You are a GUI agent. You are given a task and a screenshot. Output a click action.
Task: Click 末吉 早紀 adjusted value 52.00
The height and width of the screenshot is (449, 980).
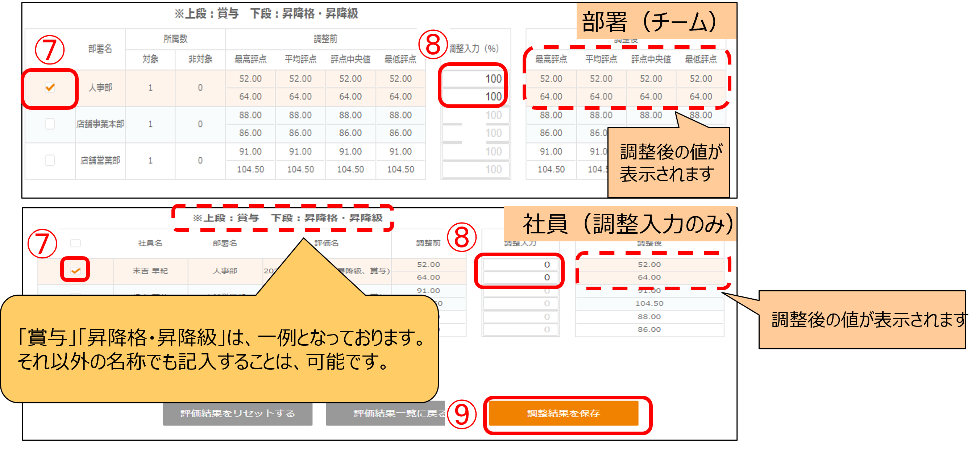point(649,265)
